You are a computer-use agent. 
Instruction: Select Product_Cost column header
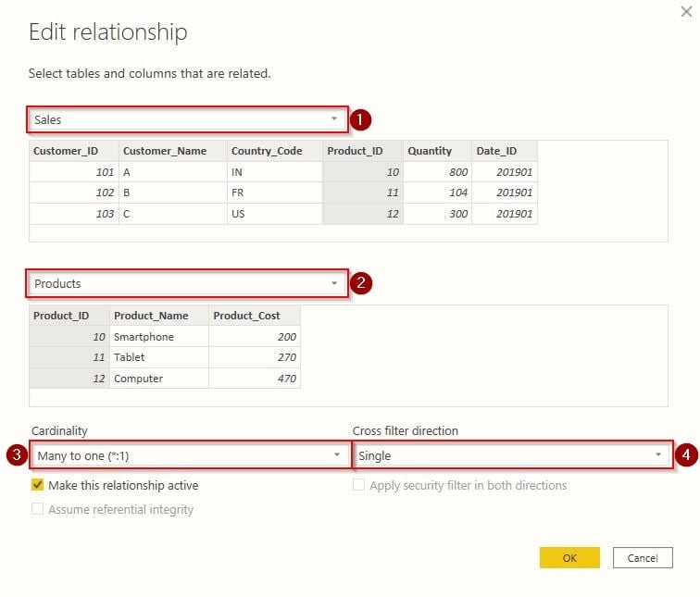255,315
